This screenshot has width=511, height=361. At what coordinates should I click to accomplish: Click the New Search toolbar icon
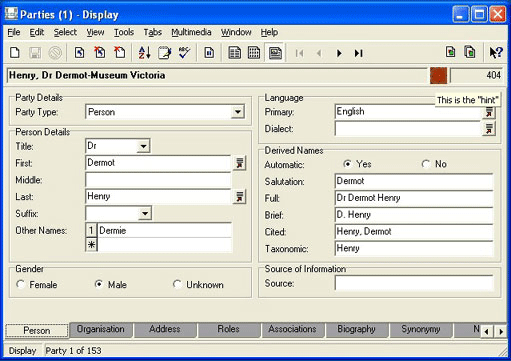(79, 53)
